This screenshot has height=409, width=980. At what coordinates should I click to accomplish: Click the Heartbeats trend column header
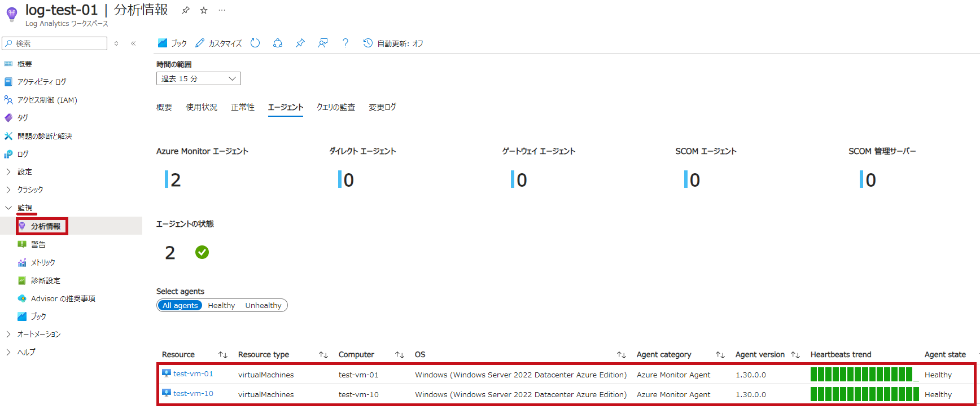tap(841, 355)
